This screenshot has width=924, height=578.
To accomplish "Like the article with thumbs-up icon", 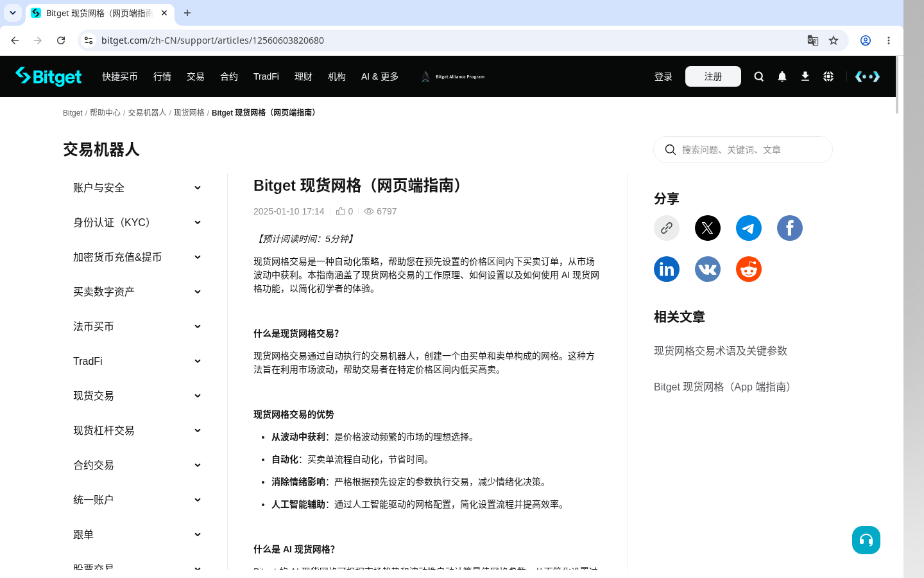I will click(x=341, y=211).
